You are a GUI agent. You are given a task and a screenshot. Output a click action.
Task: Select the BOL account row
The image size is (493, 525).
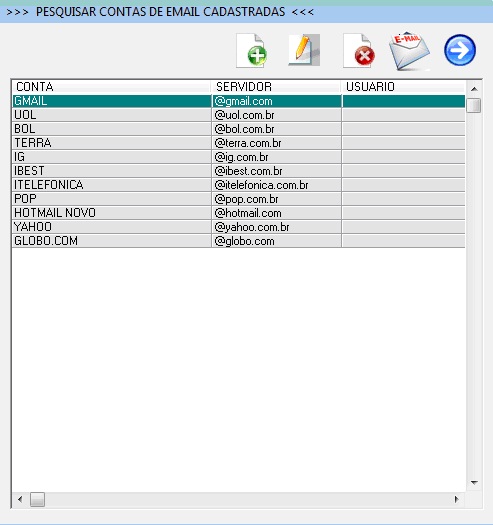(x=238, y=129)
